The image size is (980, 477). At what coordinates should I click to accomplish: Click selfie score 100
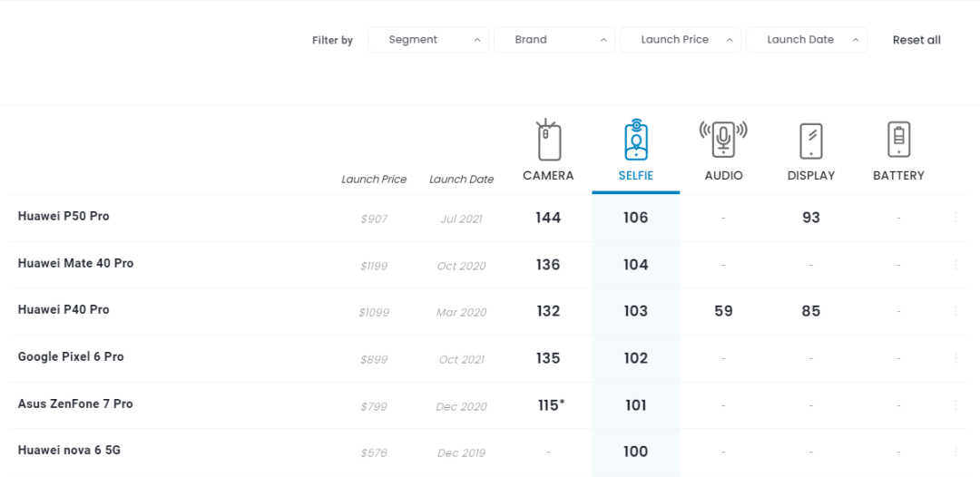point(635,452)
